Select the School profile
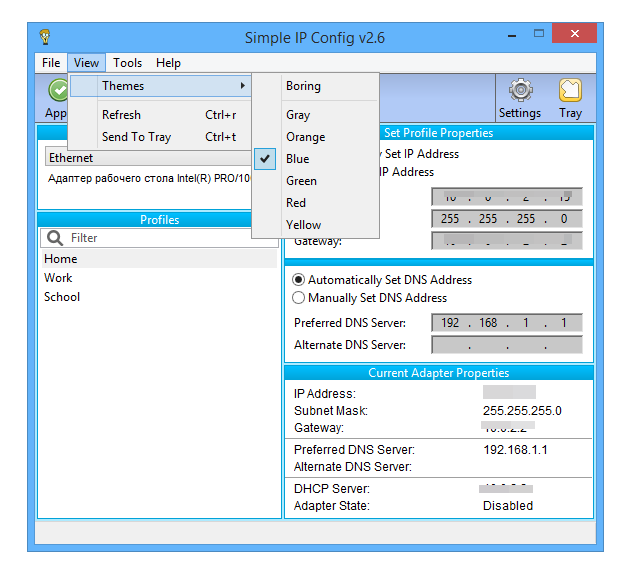 coord(62,297)
